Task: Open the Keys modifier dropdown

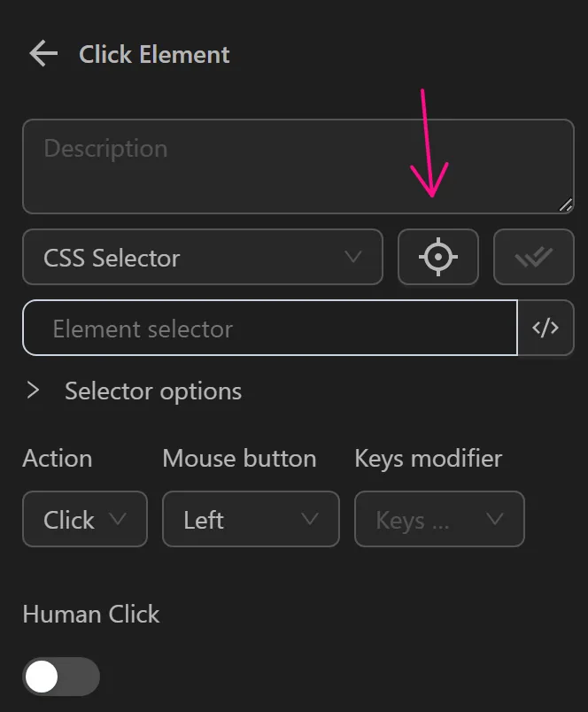Action: [439, 520]
